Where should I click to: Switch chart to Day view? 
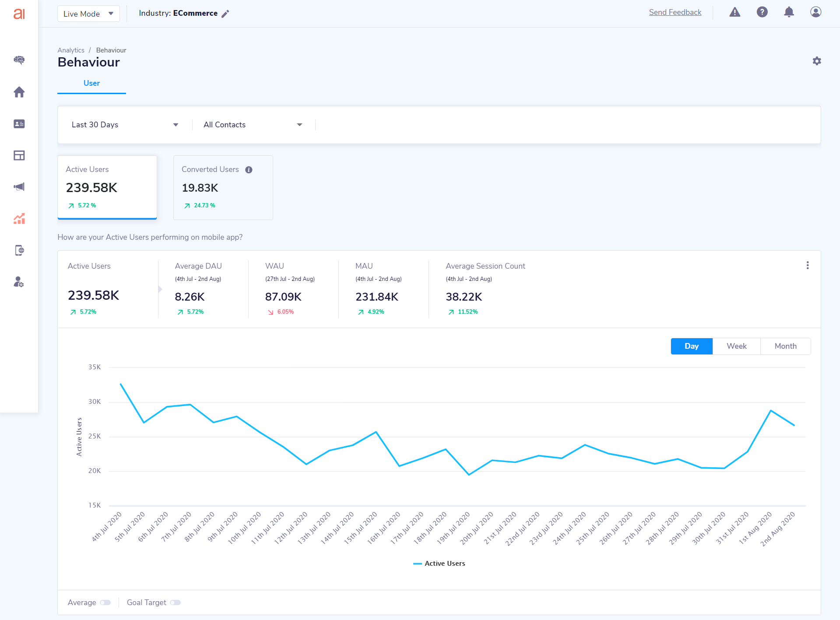pos(692,346)
